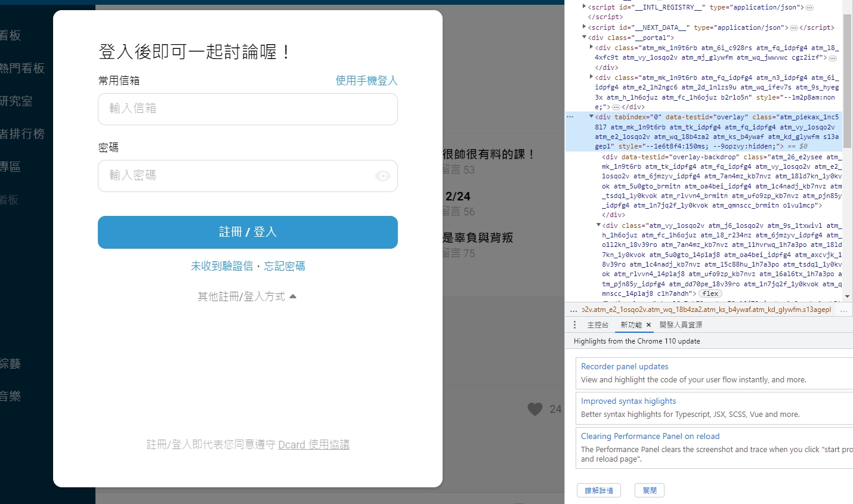The height and width of the screenshot is (504, 853).
Task: Click the login dialog title 登入後即可一起討論喔
Action: (196, 52)
